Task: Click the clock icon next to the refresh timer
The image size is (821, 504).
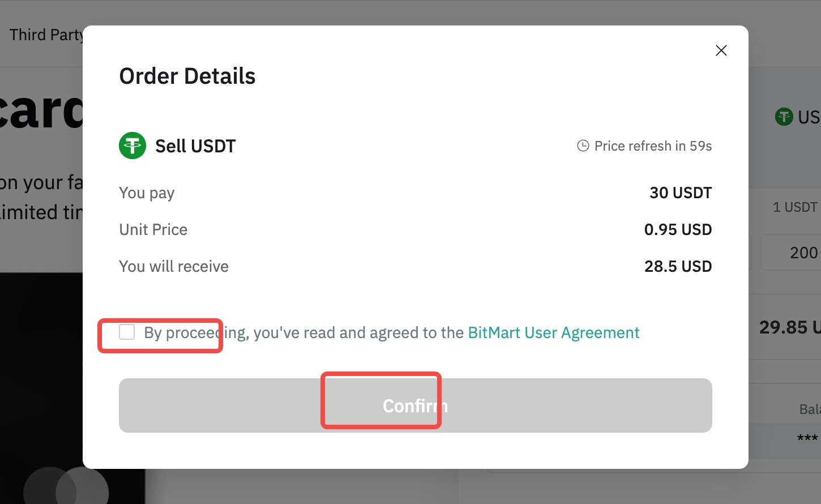Action: 583,146
